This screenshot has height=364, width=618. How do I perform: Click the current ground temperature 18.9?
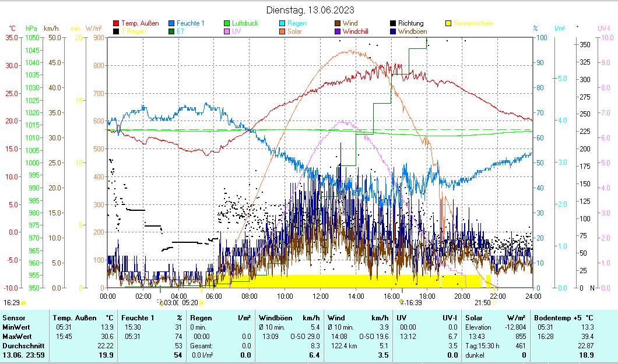(587, 355)
